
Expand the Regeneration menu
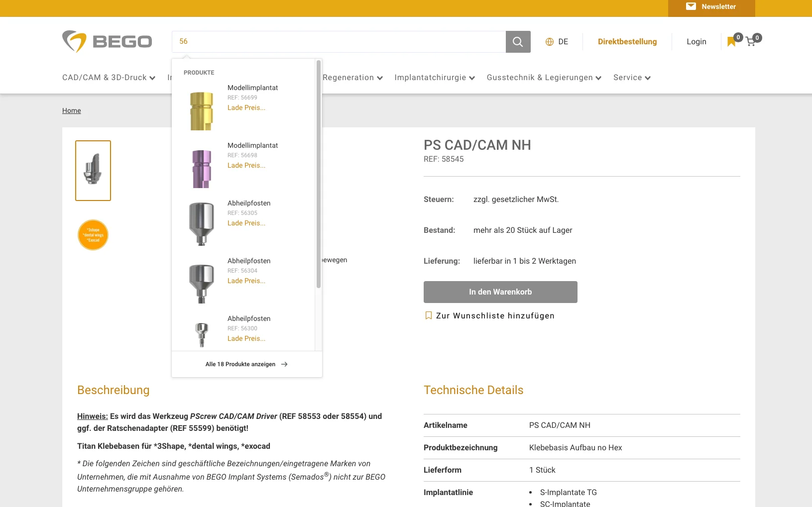pyautogui.click(x=352, y=78)
